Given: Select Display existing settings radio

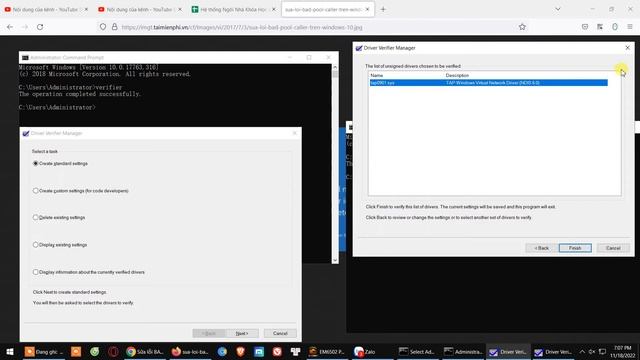Looking at the screenshot, I should (x=36, y=245).
